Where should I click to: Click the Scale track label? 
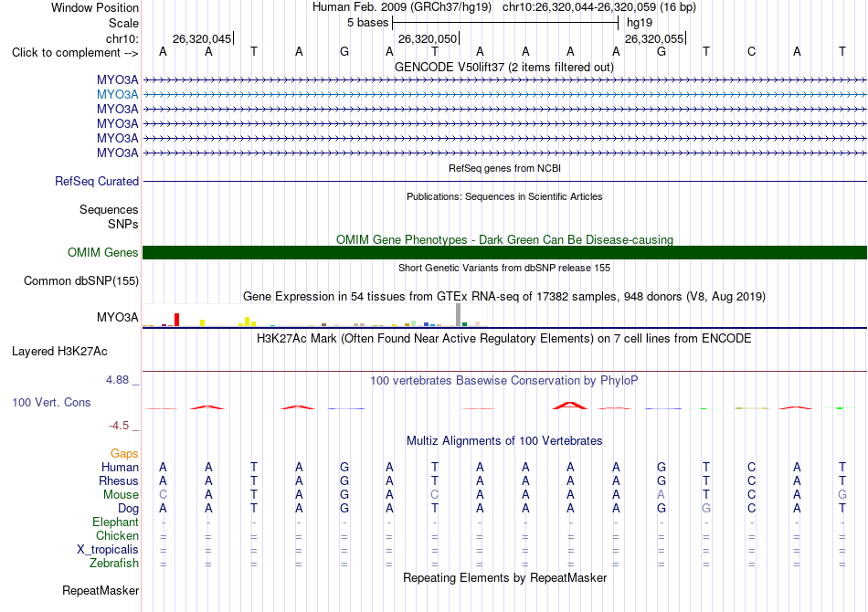(123, 23)
